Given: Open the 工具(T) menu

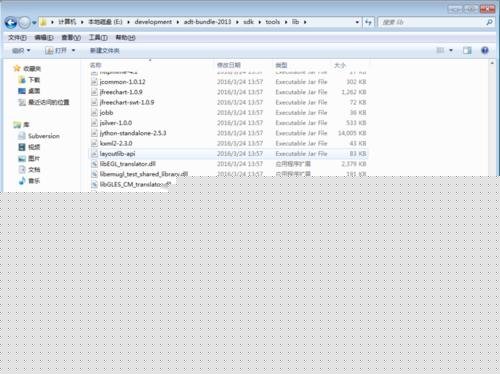Looking at the screenshot, I should coord(98,37).
